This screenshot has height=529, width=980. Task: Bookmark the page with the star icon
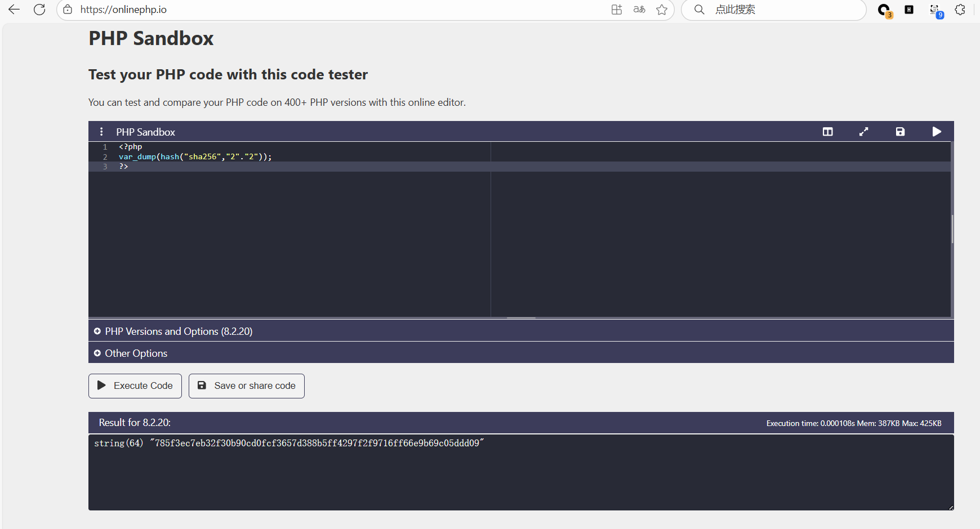tap(662, 10)
